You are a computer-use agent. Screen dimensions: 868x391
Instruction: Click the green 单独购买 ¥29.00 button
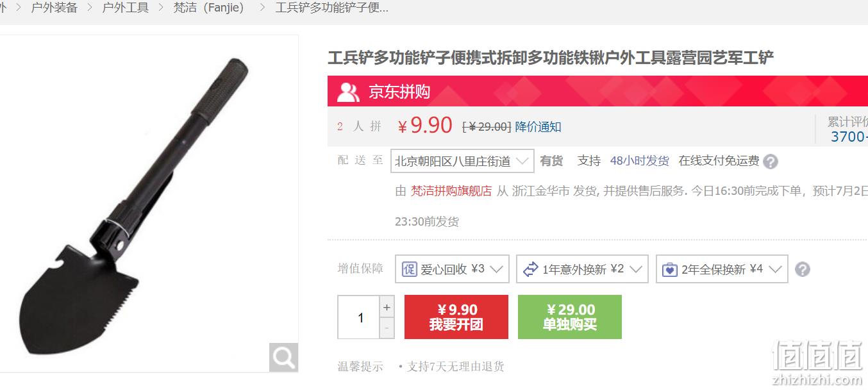click(x=570, y=317)
